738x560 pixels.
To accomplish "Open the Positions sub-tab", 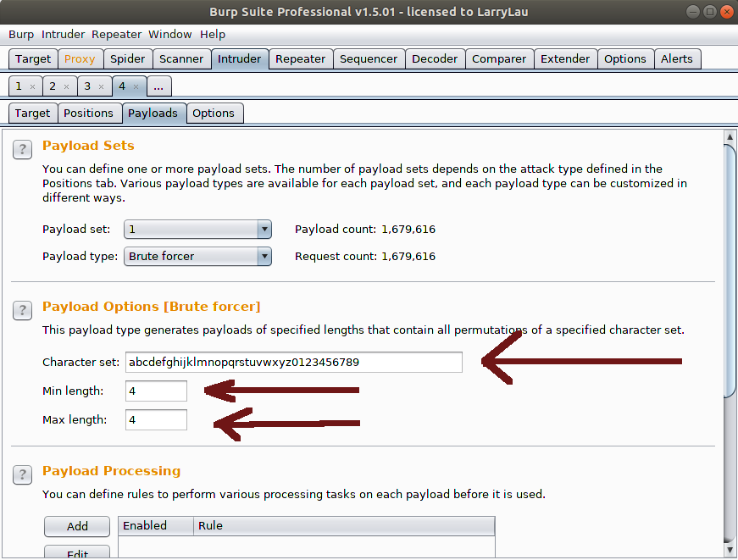I will coord(88,114).
